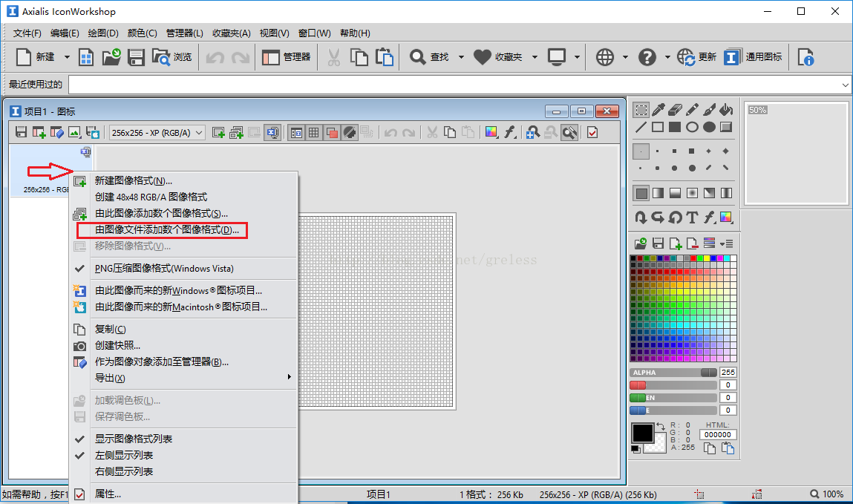Toggle the grid display button in project toolbar
Viewport: 853px width, 504px height.
coord(314,132)
